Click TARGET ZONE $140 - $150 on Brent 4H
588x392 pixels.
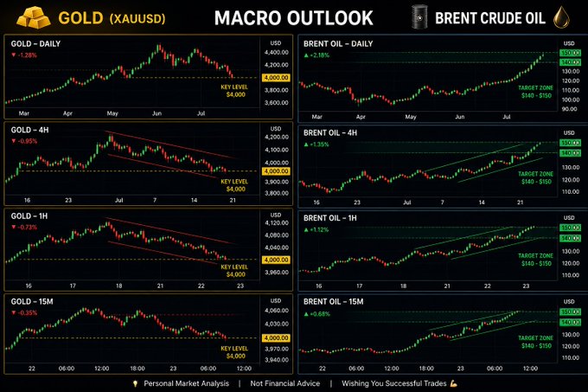[535, 177]
